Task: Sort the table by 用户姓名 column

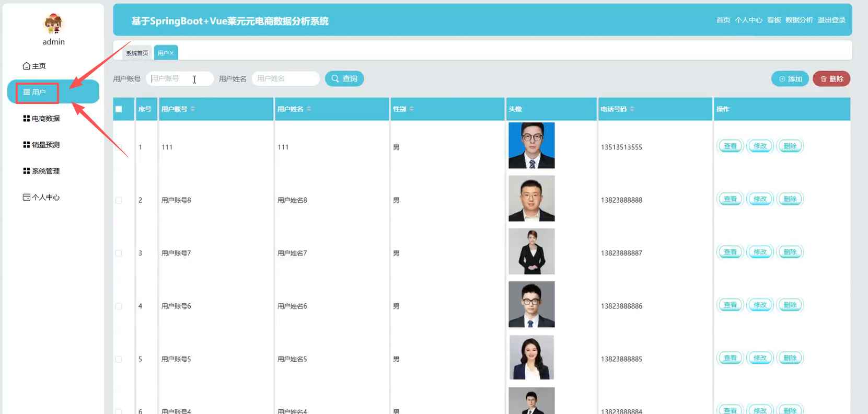Action: (309, 109)
